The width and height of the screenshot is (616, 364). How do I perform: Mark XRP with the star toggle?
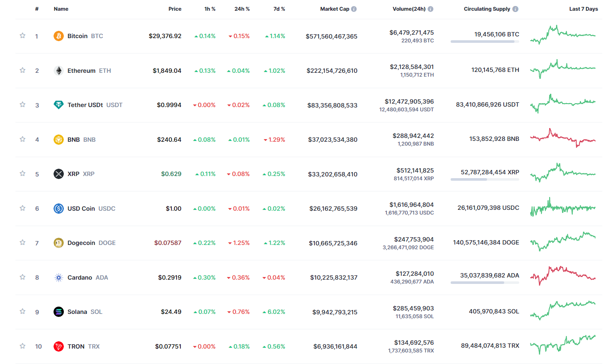[23, 173]
